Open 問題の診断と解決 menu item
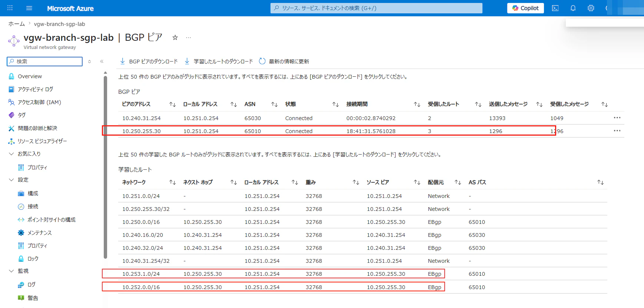The width and height of the screenshot is (644, 308). coord(37,128)
